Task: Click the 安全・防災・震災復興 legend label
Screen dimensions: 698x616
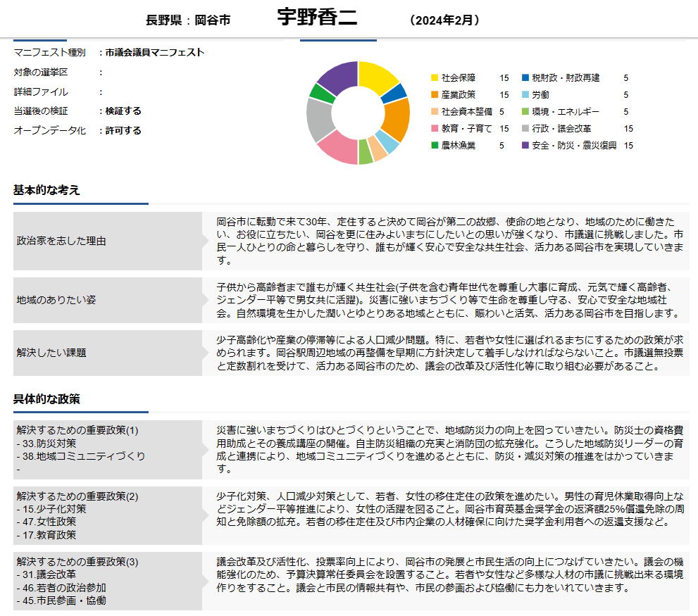Action: tap(574, 146)
